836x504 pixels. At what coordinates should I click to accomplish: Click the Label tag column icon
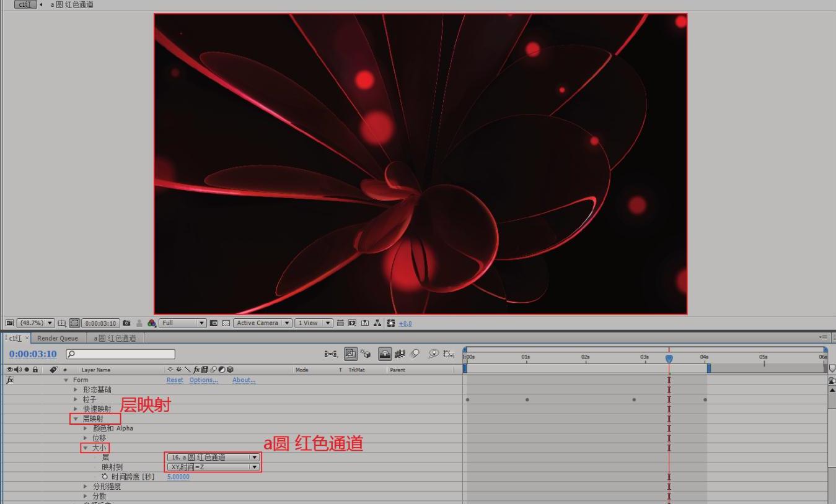coord(54,370)
